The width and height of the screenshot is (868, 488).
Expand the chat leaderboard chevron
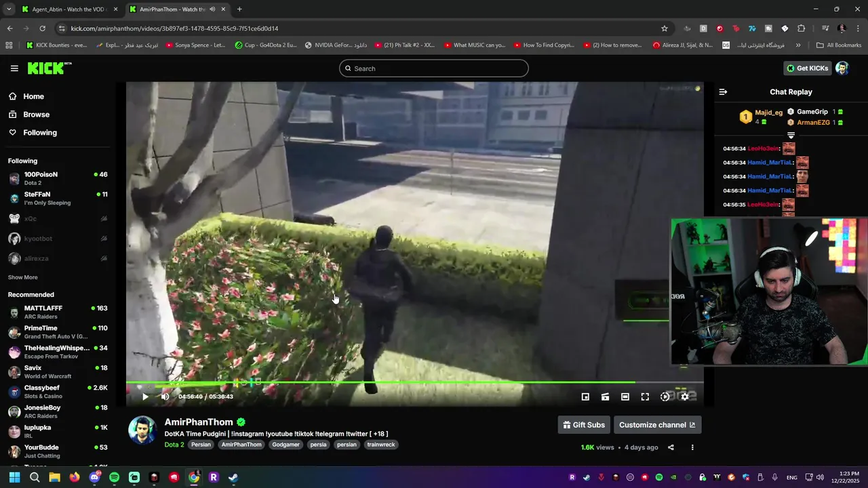791,136
